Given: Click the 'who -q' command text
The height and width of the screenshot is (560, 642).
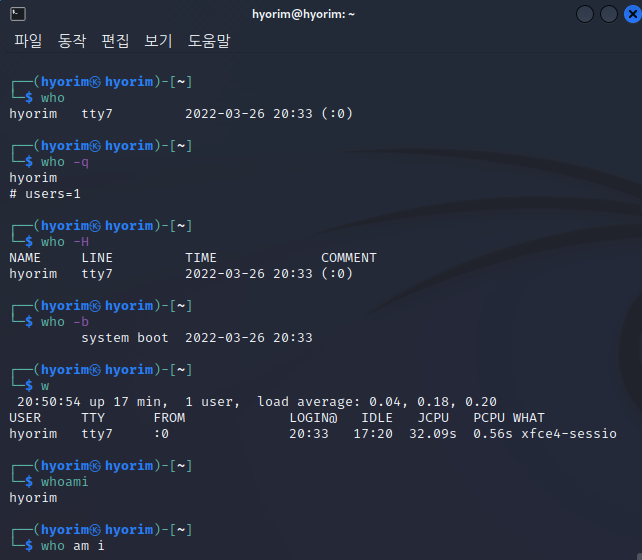Looking at the screenshot, I should point(65,162).
